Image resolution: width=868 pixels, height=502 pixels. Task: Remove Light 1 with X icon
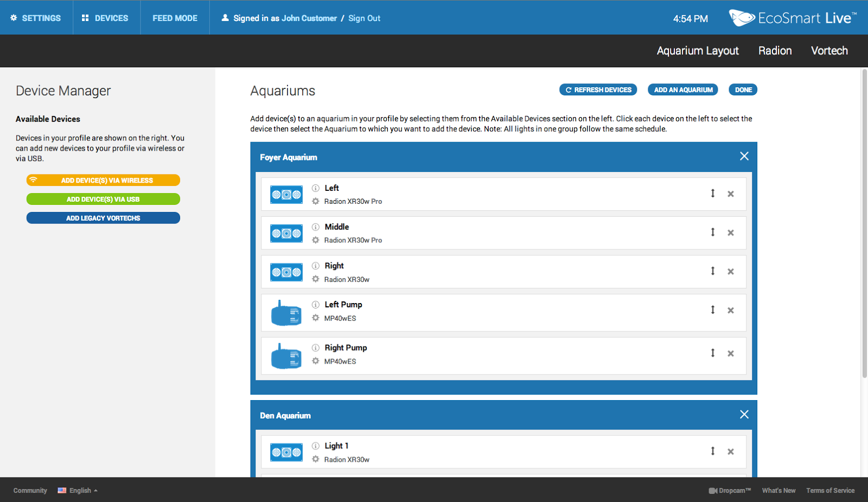pyautogui.click(x=731, y=452)
